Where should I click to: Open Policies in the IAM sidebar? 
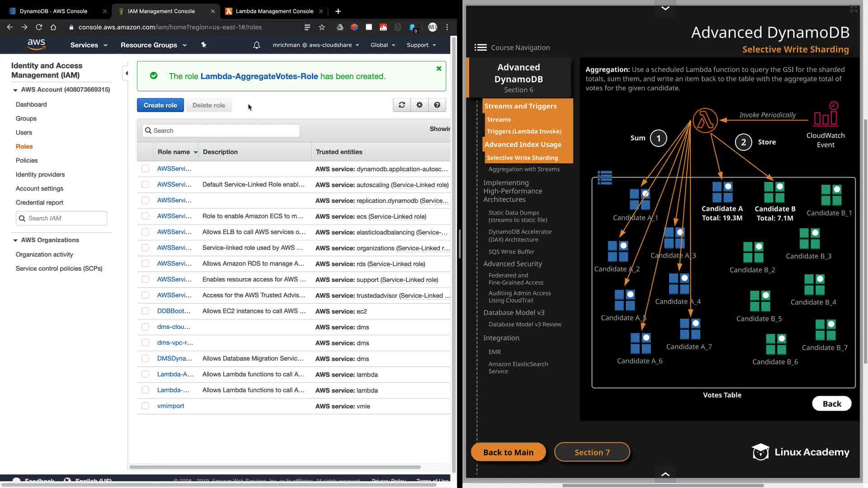[27, 160]
